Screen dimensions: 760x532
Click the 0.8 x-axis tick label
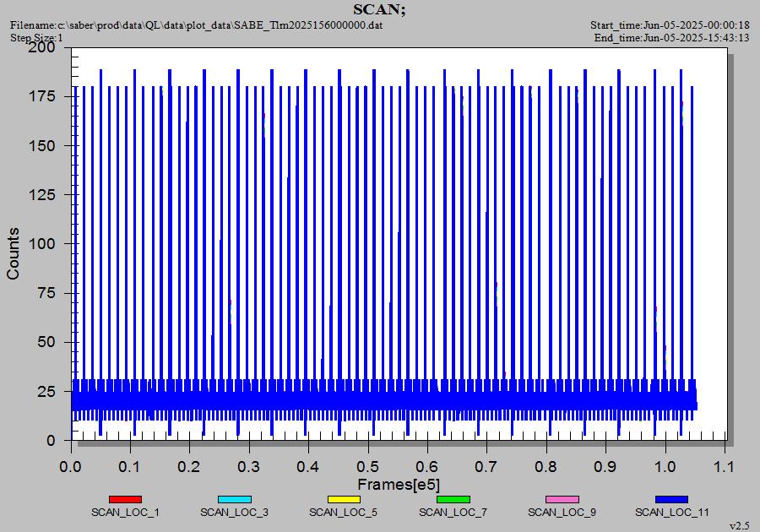click(546, 467)
